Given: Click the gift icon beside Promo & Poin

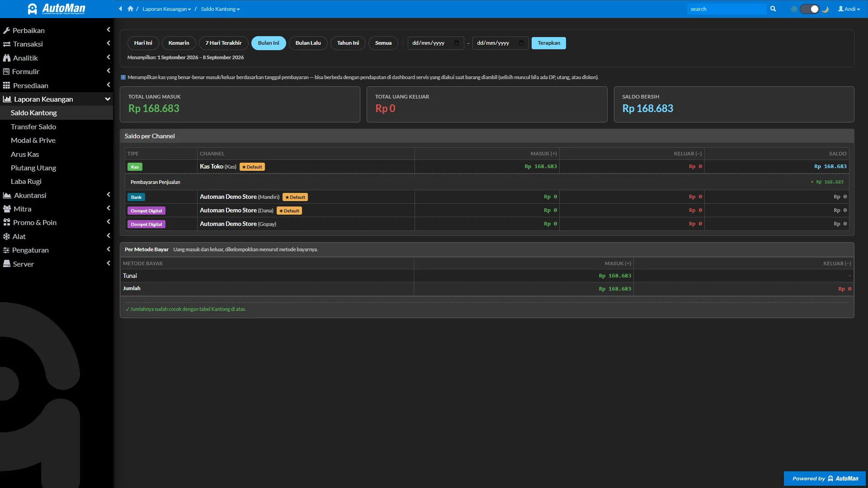Looking at the screenshot, I should point(7,222).
